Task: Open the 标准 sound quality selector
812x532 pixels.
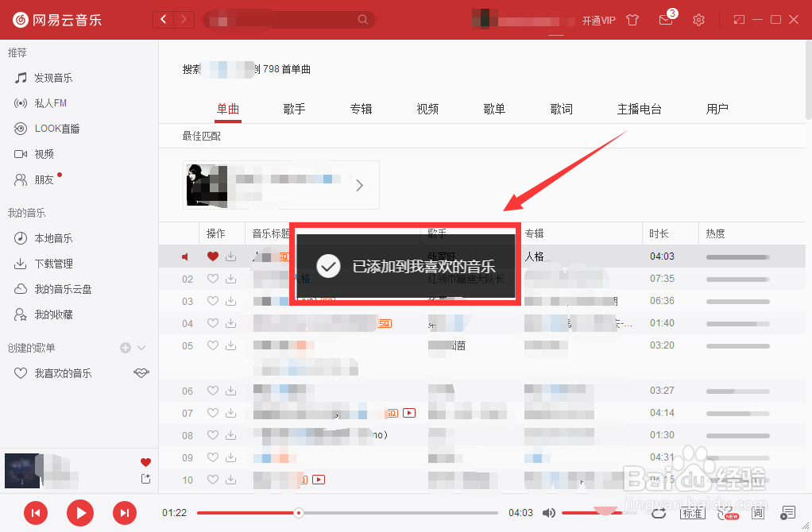Action: 692,513
